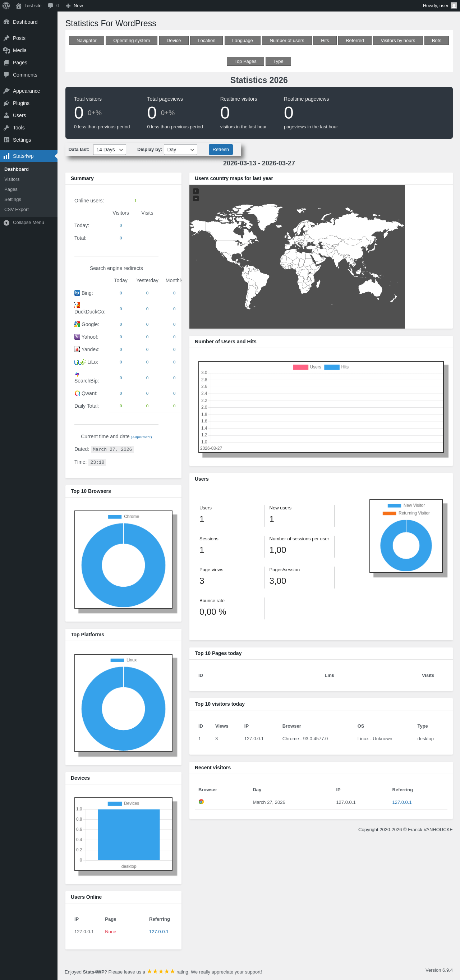The image size is (460, 980).
Task: Click the five star rating link
Action: tap(161, 971)
